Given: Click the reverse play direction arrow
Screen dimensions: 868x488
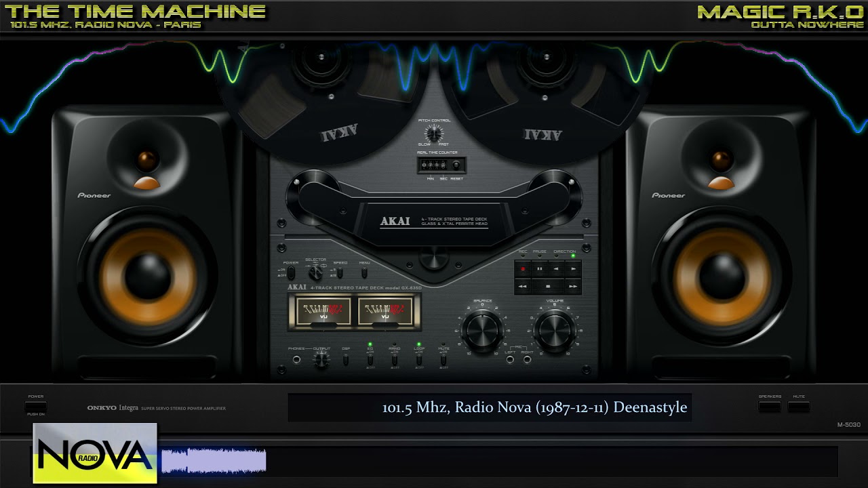Looking at the screenshot, I should tap(557, 268).
